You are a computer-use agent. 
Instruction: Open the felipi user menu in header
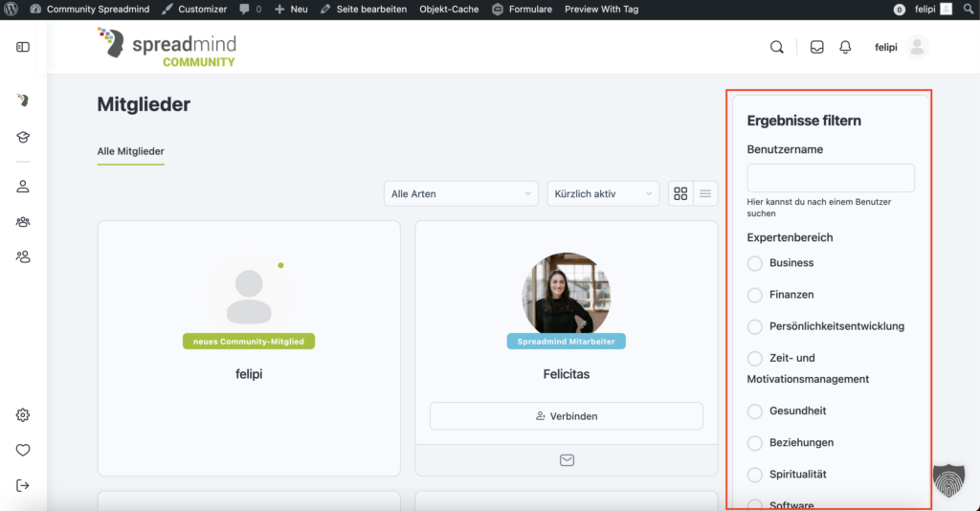(x=900, y=47)
